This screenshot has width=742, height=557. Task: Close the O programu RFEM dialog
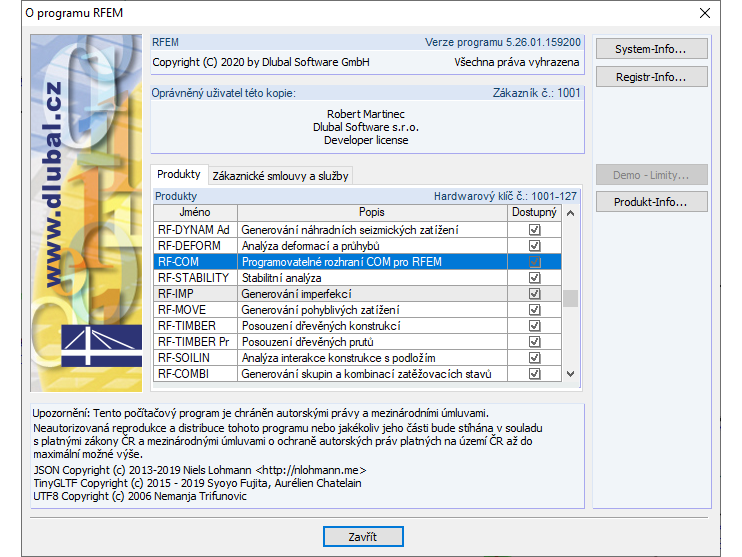point(705,13)
